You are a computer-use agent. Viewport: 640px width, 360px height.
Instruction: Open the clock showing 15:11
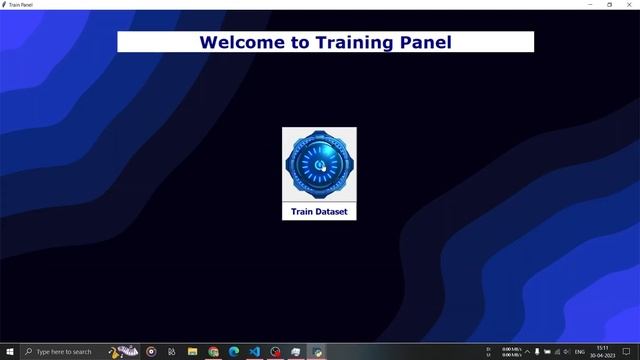(x=602, y=351)
